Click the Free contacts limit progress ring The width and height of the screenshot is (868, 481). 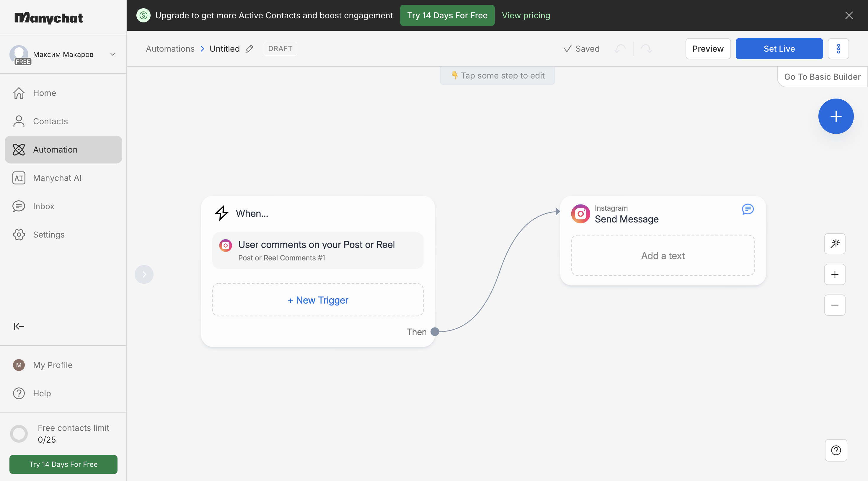19,433
